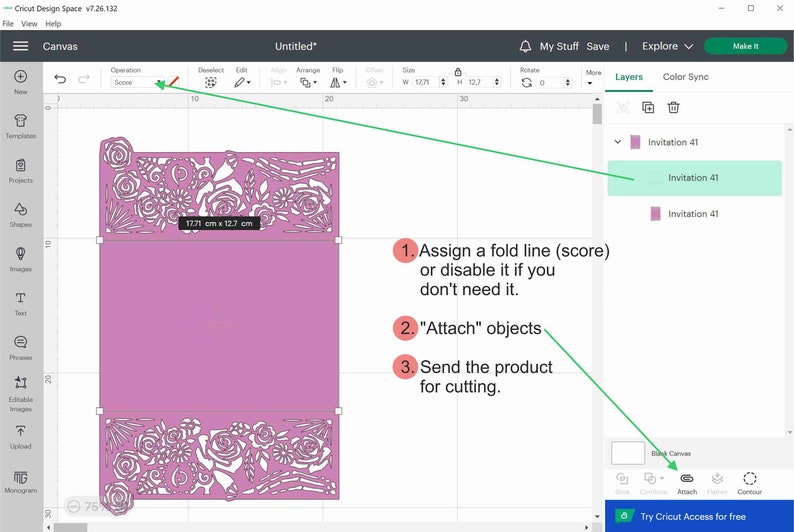Rotate icon in toolbar
Screen dimensions: 794x532
coord(527,83)
